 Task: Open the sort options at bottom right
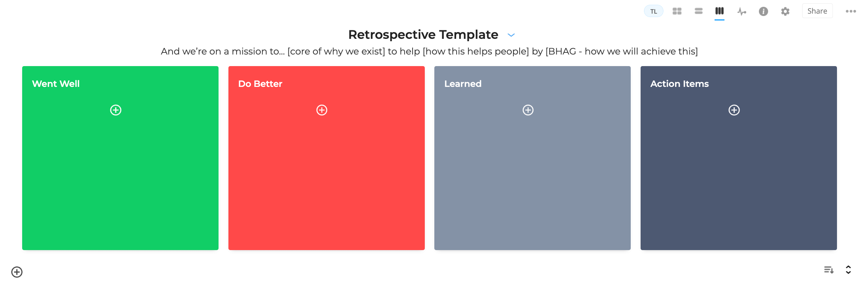coord(828,270)
